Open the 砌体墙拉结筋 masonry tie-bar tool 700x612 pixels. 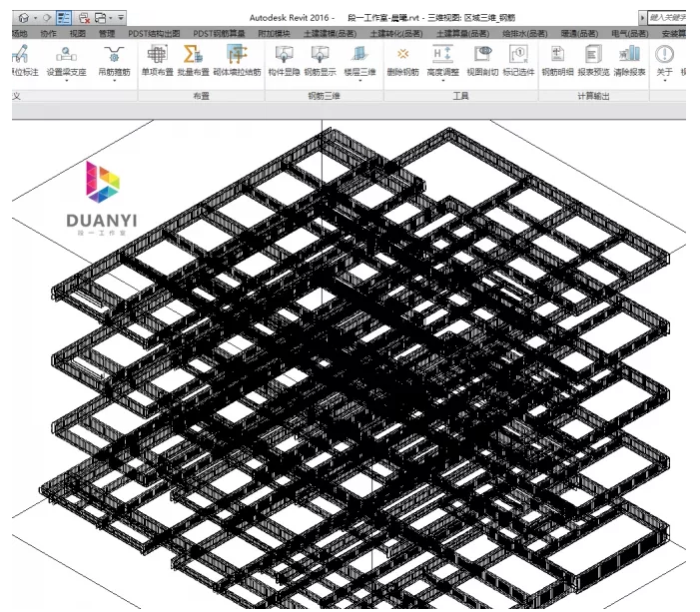click(x=236, y=59)
